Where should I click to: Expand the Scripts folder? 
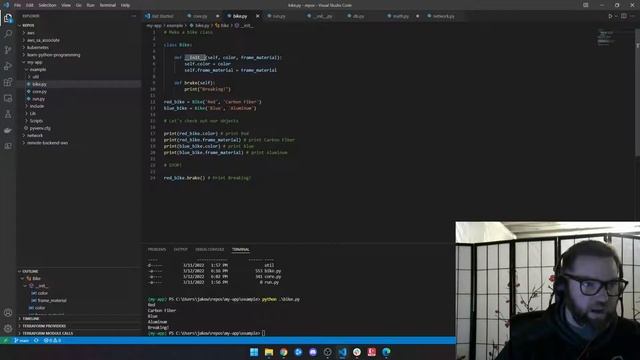pos(36,121)
